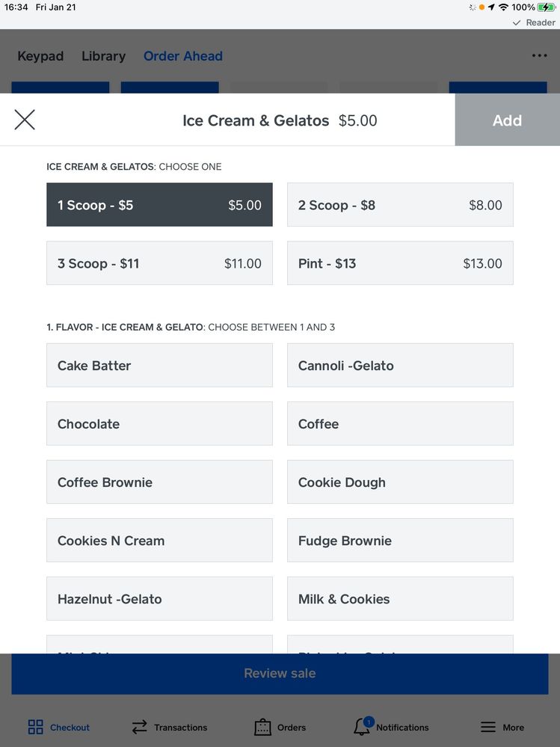
Task: Open Notifications bell with badge
Action: 363,726
